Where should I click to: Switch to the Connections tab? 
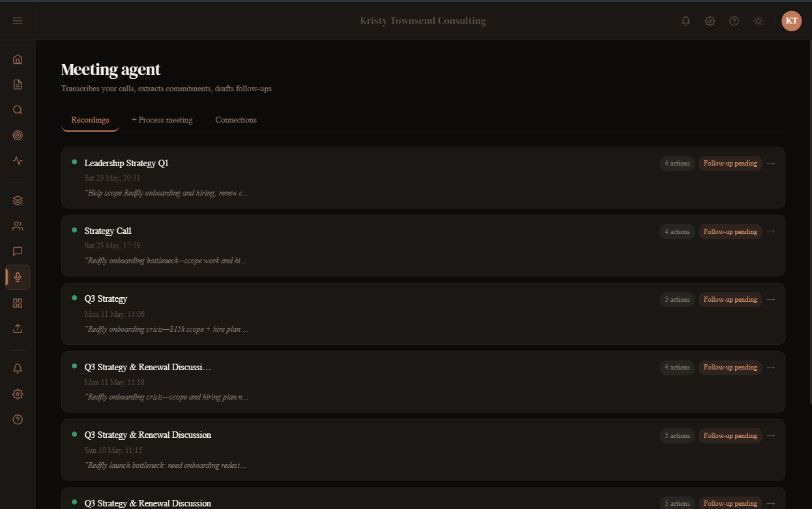[x=236, y=120]
